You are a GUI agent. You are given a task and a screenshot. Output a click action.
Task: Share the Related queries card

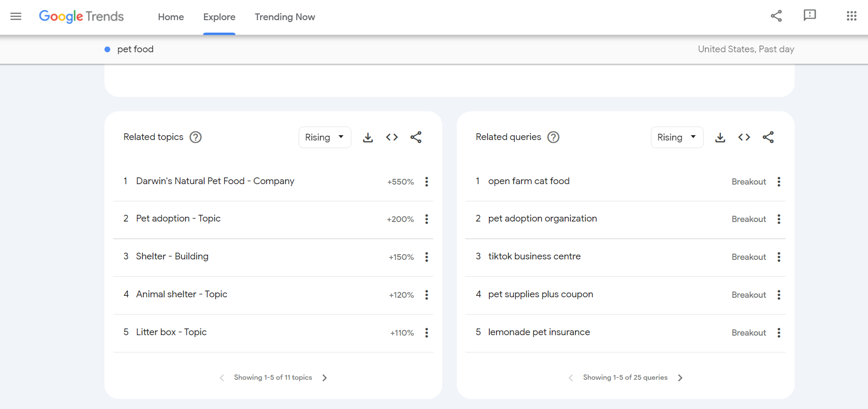pyautogui.click(x=768, y=137)
